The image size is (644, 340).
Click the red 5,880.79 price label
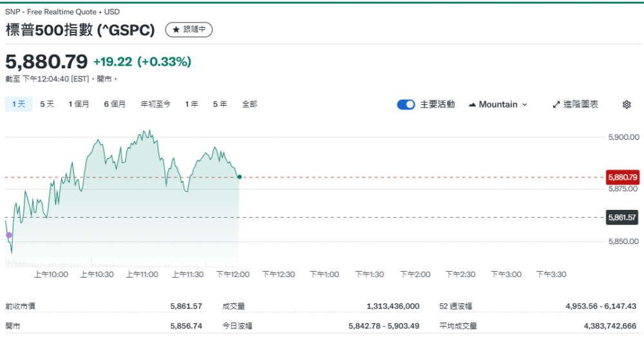(622, 176)
